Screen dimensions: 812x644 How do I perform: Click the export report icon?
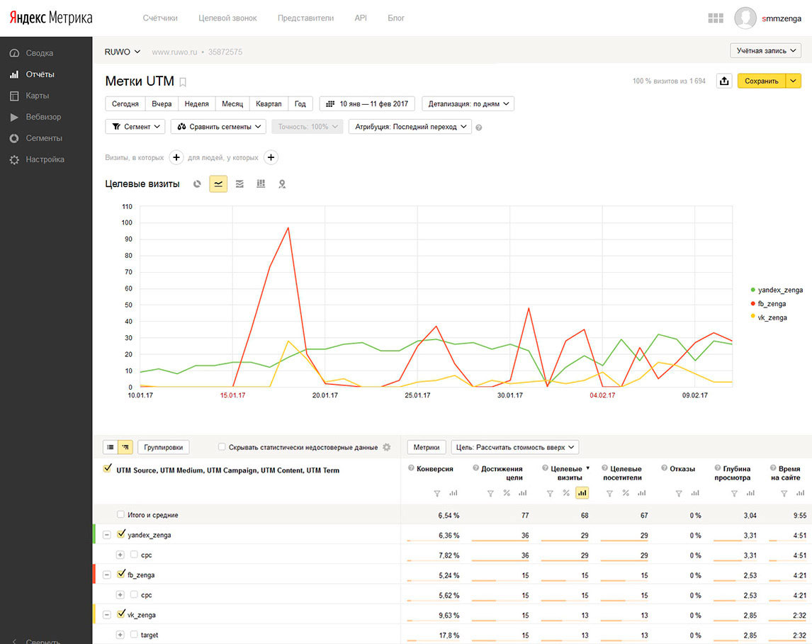pos(723,81)
